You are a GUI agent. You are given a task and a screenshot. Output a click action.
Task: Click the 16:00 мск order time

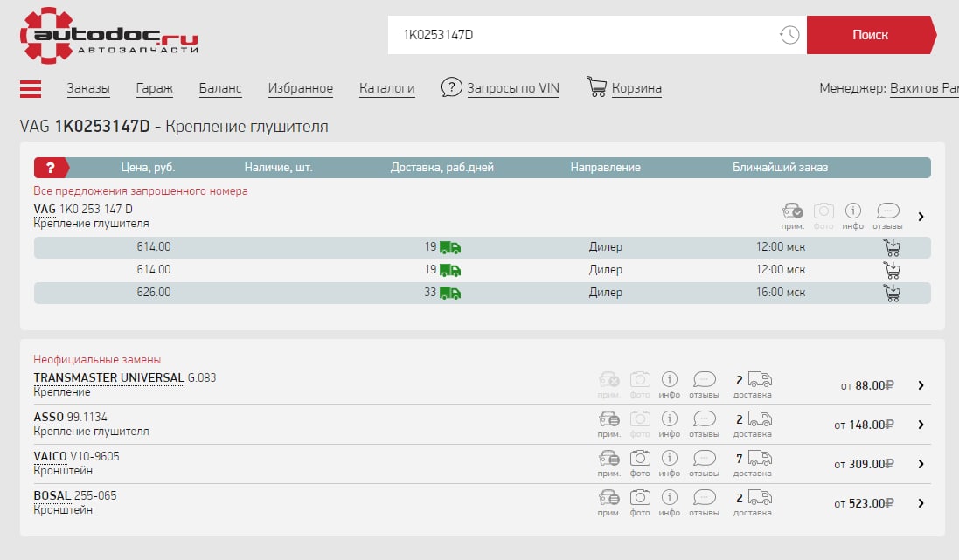tap(781, 292)
